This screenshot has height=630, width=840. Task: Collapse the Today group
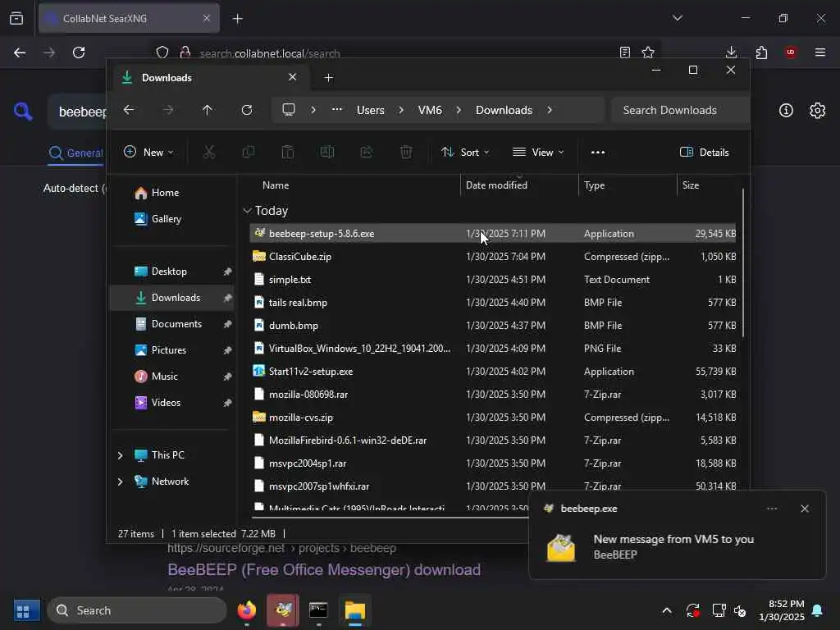coord(247,211)
